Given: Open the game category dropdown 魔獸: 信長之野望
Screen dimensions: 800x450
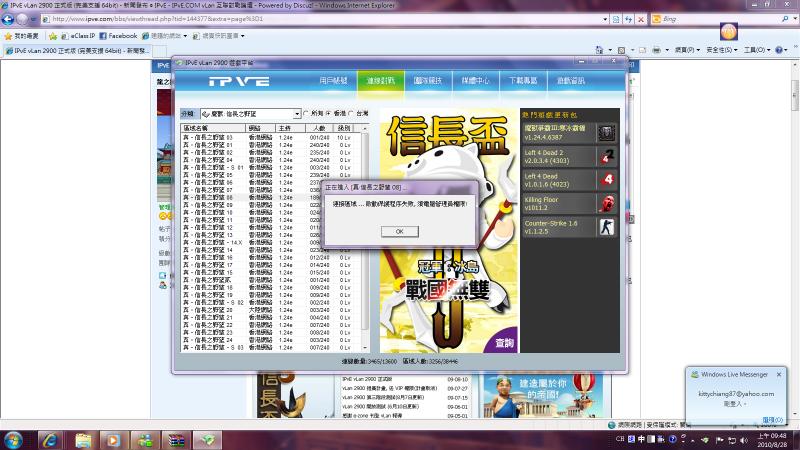Looking at the screenshot, I should click(250, 114).
